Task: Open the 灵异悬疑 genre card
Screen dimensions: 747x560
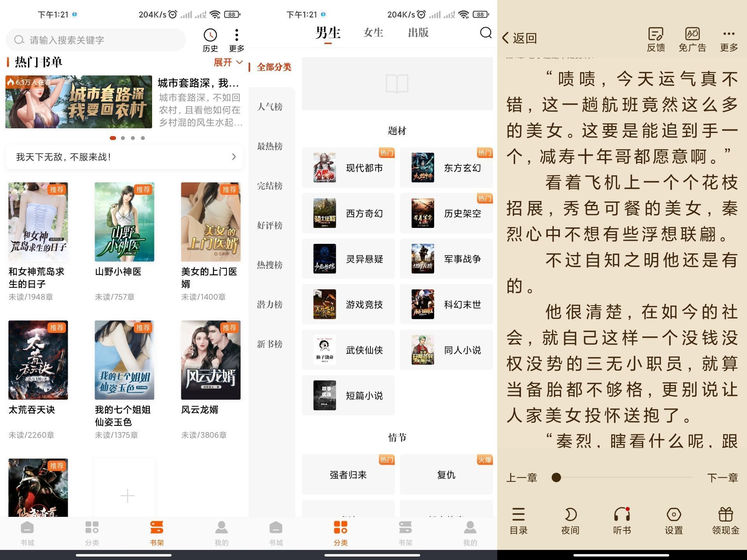Action: (348, 259)
